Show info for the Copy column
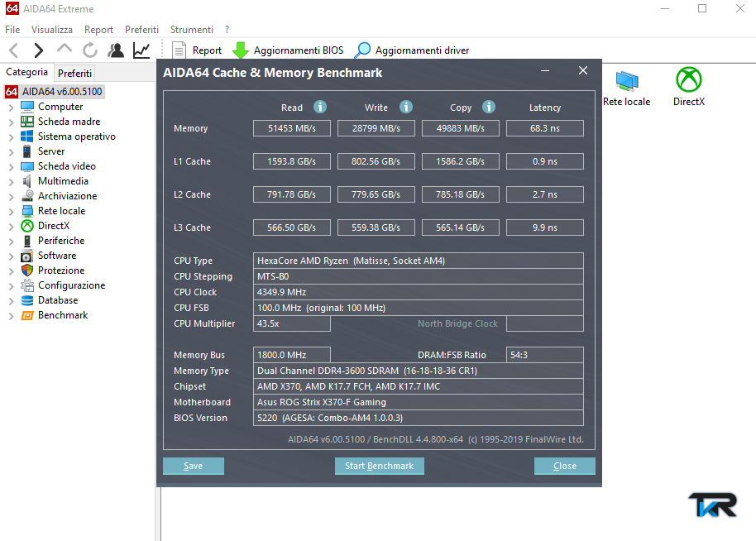756x541 pixels. click(x=488, y=107)
